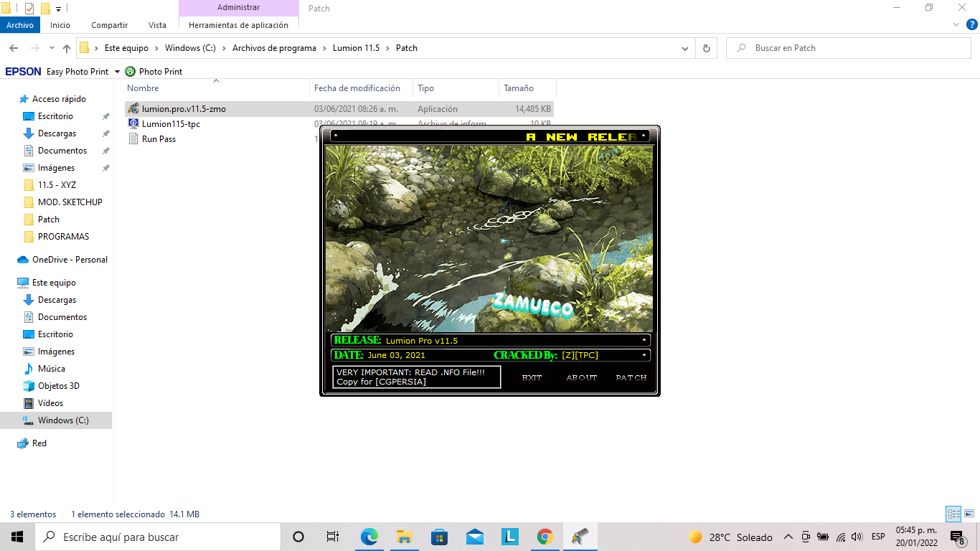Switch to details view layout icon

click(x=953, y=514)
